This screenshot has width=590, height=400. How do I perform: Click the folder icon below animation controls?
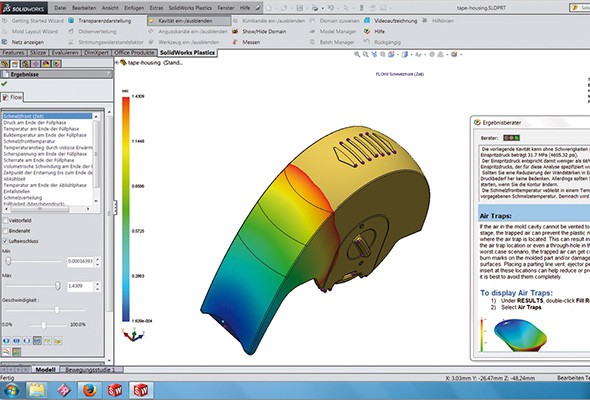click(58, 341)
